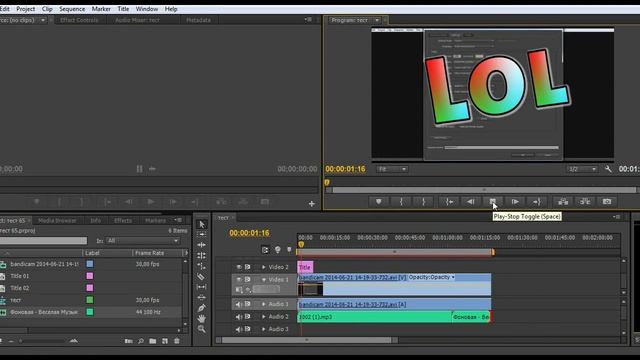Open the Fit zoom level dropdown
The image size is (640, 360).
click(392, 169)
